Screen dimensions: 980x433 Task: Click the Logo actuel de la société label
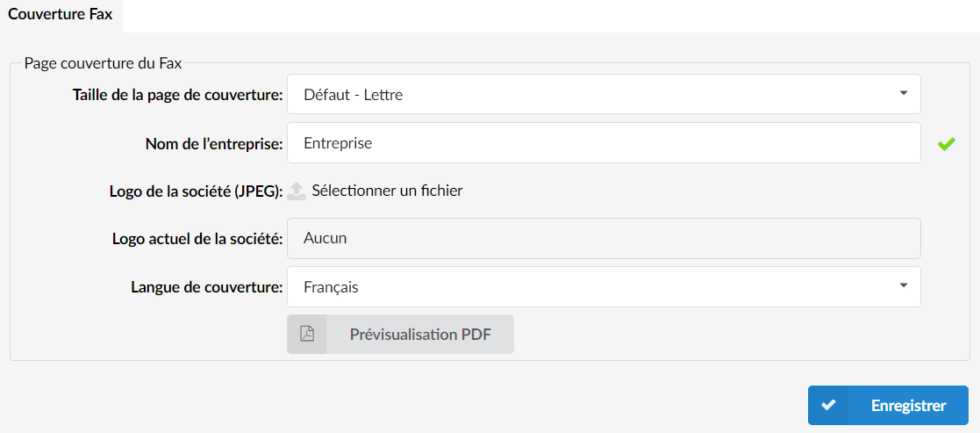click(198, 239)
